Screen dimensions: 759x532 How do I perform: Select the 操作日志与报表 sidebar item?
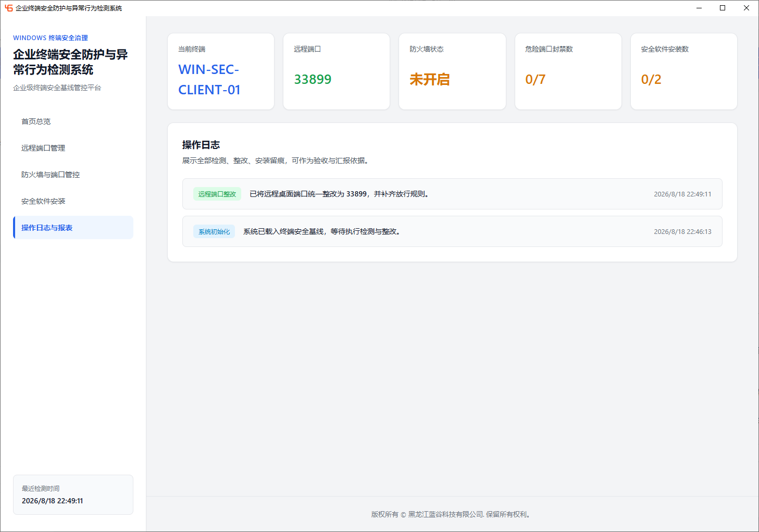(73, 228)
